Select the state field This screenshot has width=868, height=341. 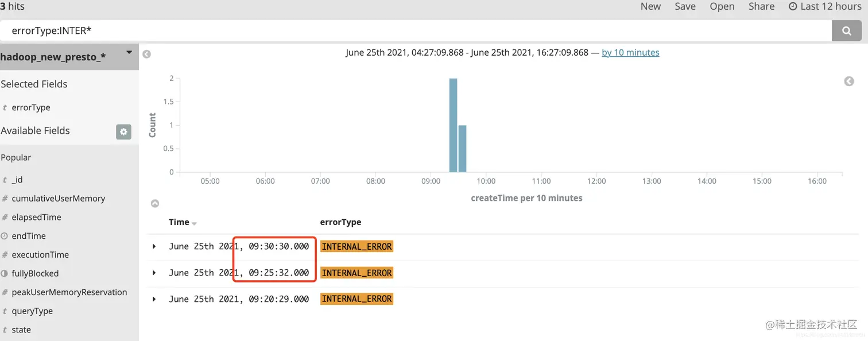[x=21, y=330]
